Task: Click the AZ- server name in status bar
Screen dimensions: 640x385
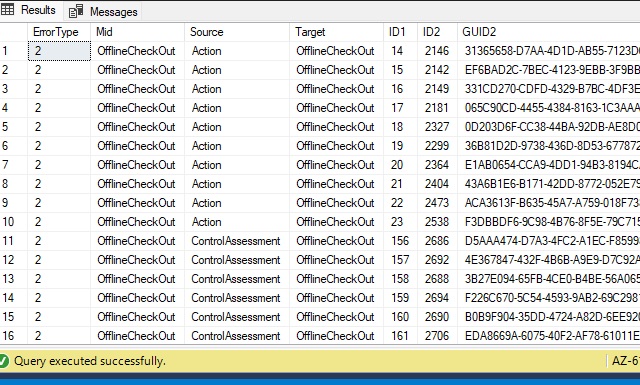Action: tap(626, 361)
